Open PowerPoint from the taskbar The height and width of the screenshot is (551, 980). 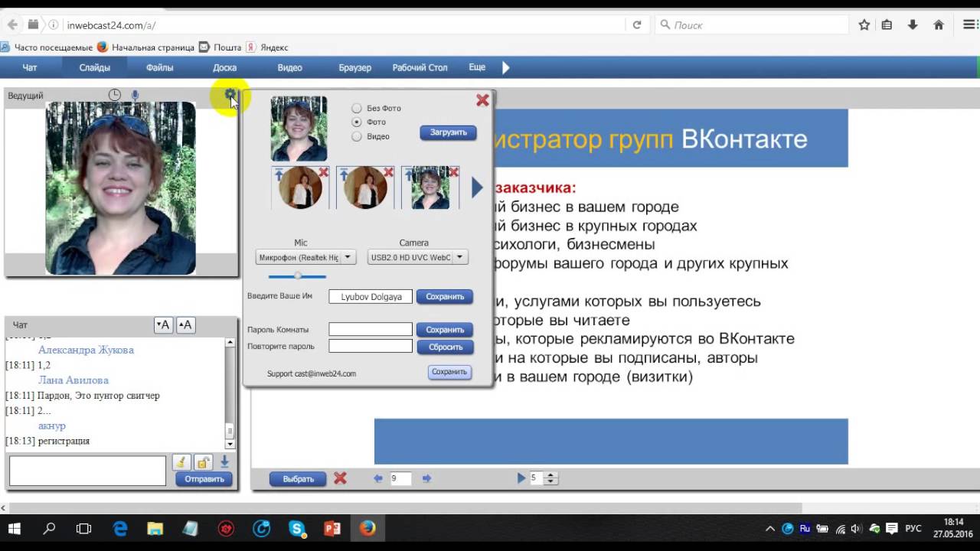(x=332, y=528)
